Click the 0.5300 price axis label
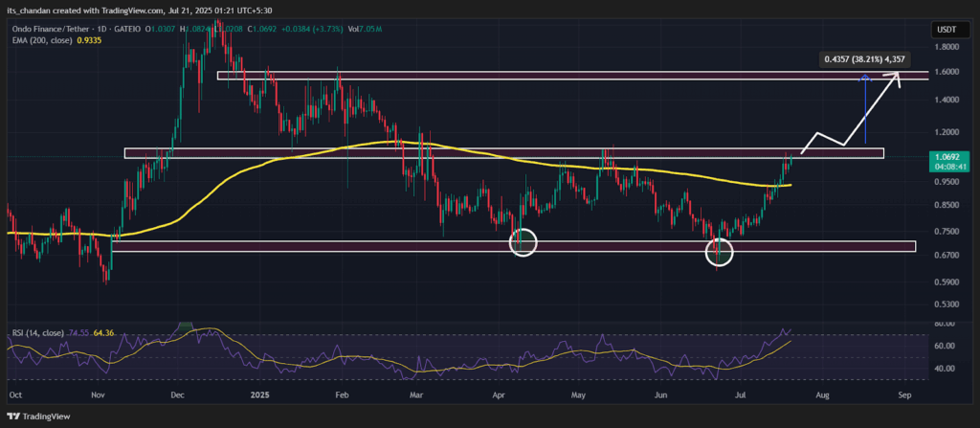The image size is (980, 428). coord(945,305)
